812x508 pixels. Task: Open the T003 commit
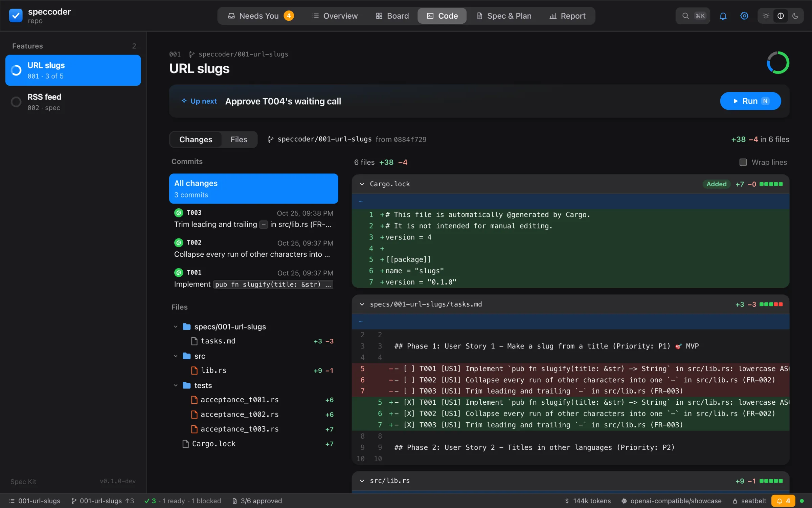(253, 219)
